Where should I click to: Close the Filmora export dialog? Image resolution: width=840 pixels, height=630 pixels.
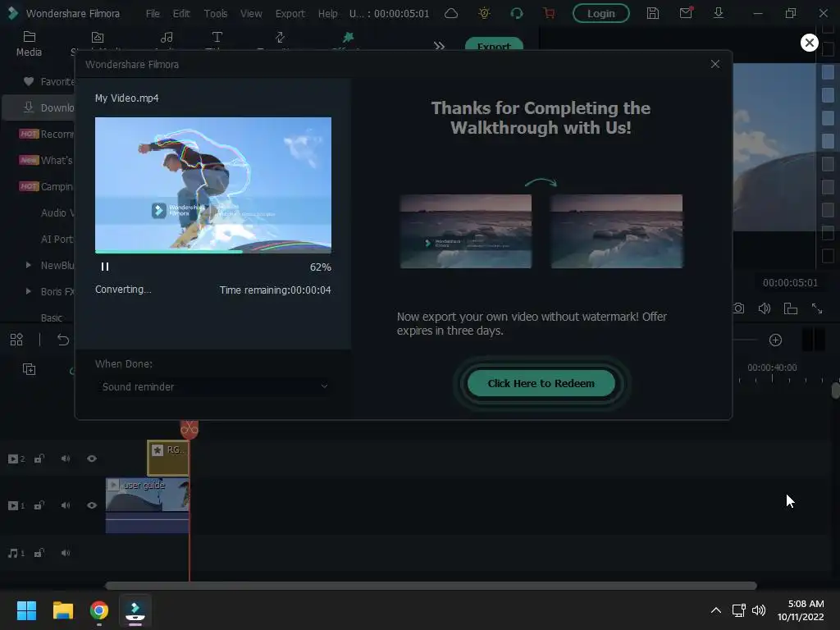[715, 64]
